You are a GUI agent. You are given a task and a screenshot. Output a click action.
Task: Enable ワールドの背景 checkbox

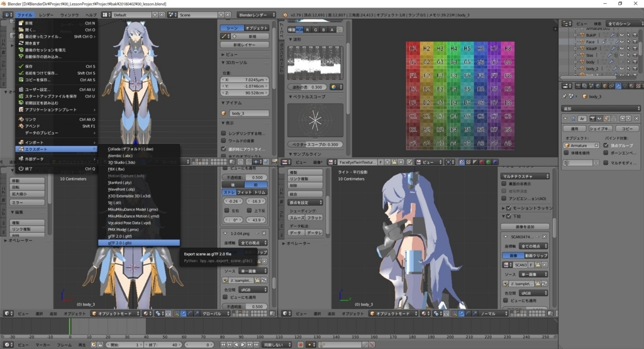click(x=224, y=141)
